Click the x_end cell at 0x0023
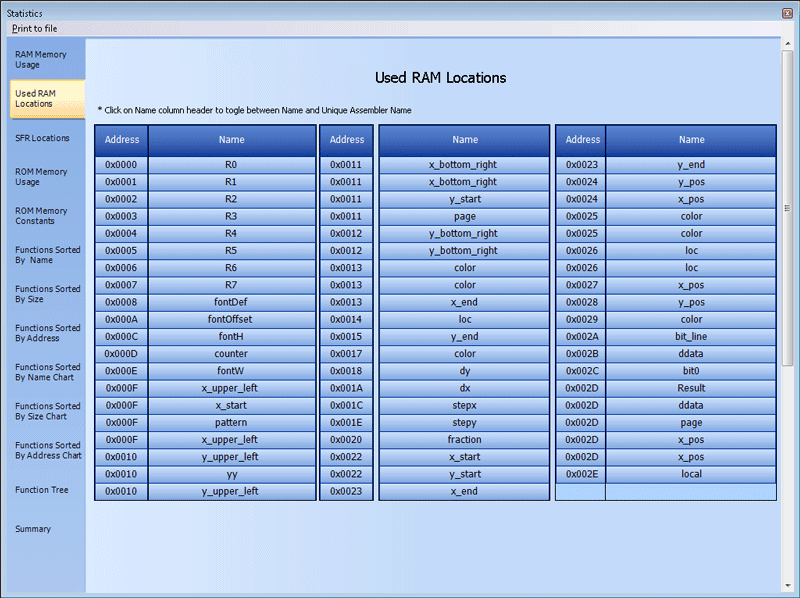This screenshot has width=800, height=598. point(464,491)
